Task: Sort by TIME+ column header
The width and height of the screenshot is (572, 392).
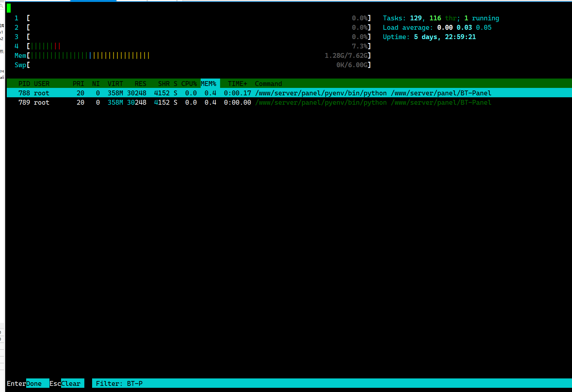Action: 238,84
